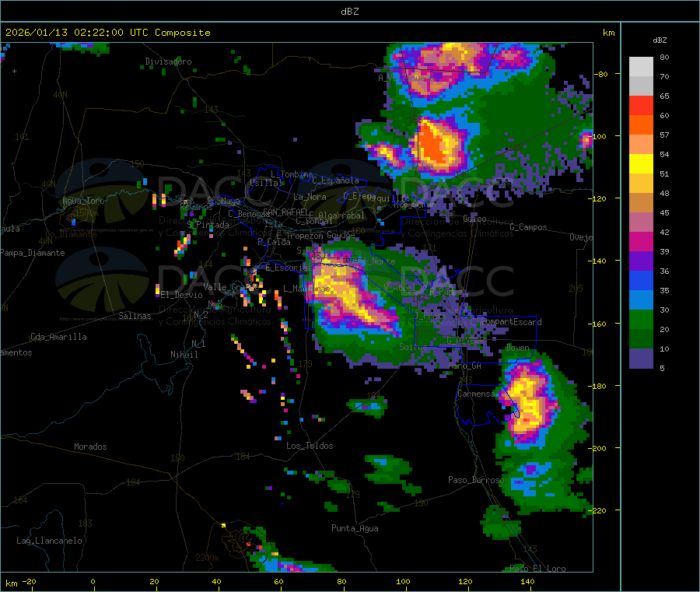This screenshot has height=592, width=700.
Task: Click the timestamp '2026/01/13 02:22:00 UTC Composite'
Action: click(x=107, y=33)
